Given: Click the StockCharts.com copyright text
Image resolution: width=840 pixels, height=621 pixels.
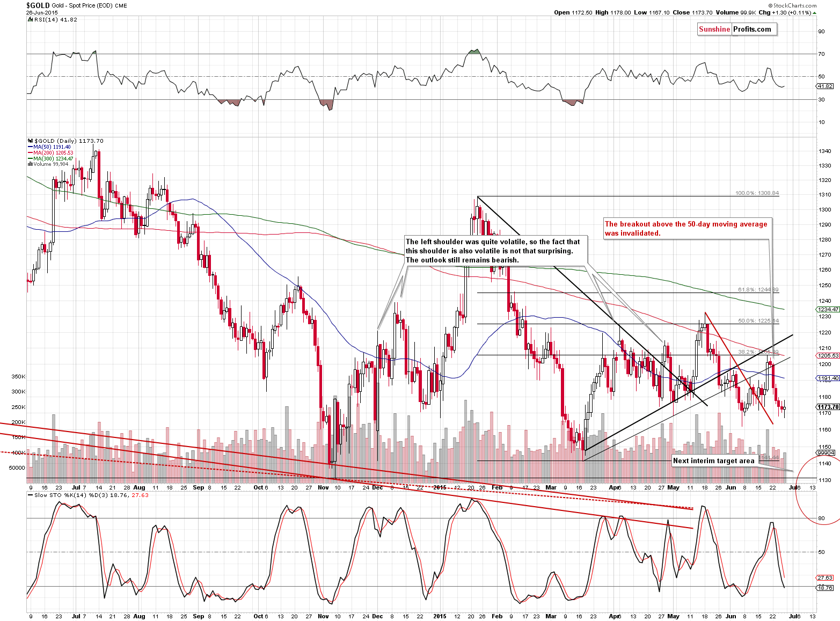Looking at the screenshot, I should [791, 5].
